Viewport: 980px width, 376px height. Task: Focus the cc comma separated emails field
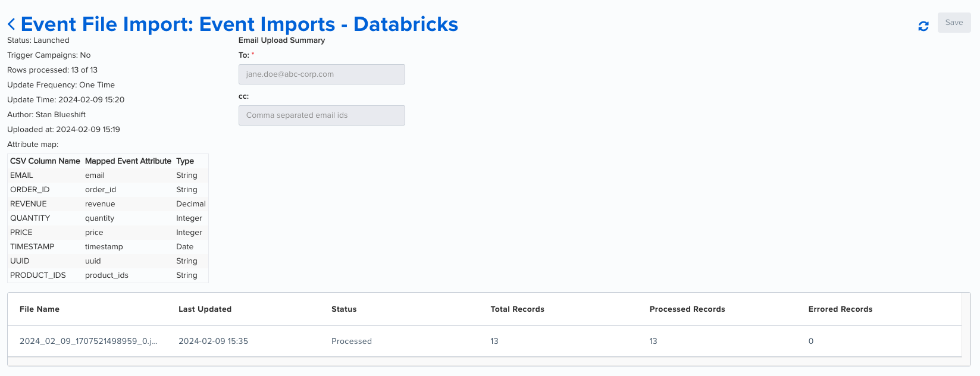click(322, 115)
